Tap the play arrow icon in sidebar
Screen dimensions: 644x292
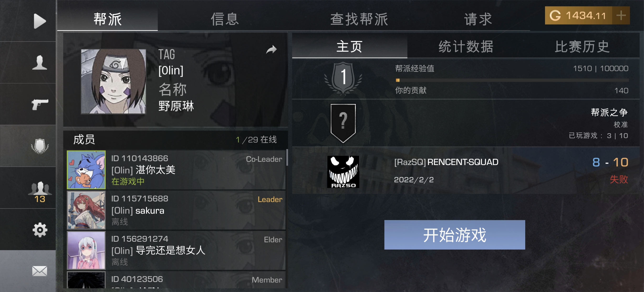(x=40, y=21)
